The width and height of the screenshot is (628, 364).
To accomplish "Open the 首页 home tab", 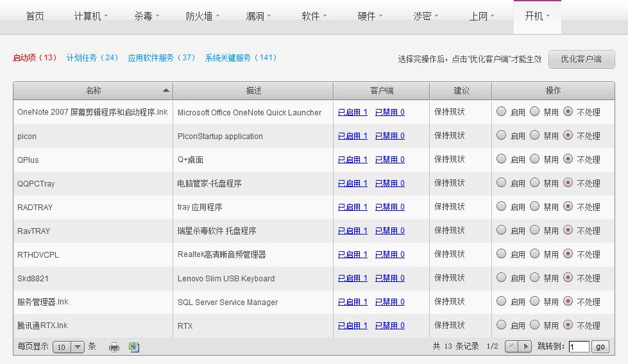I will pyautogui.click(x=35, y=16).
